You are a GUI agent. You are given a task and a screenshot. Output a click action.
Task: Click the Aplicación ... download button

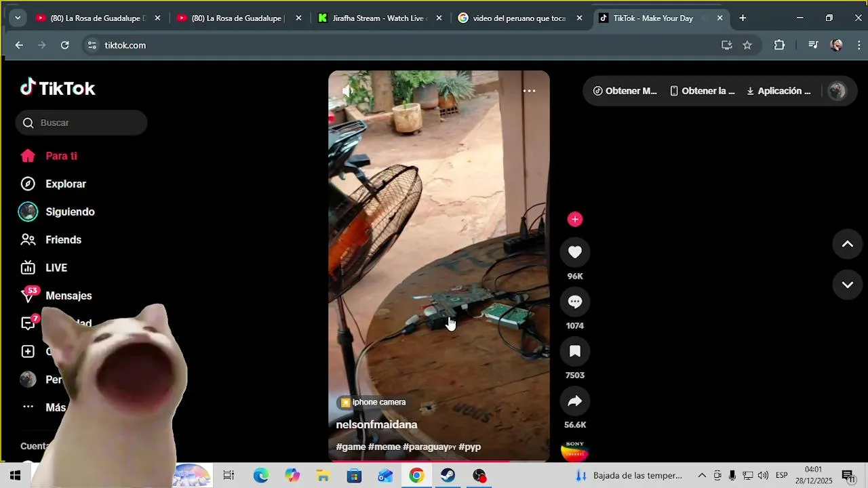778,91
